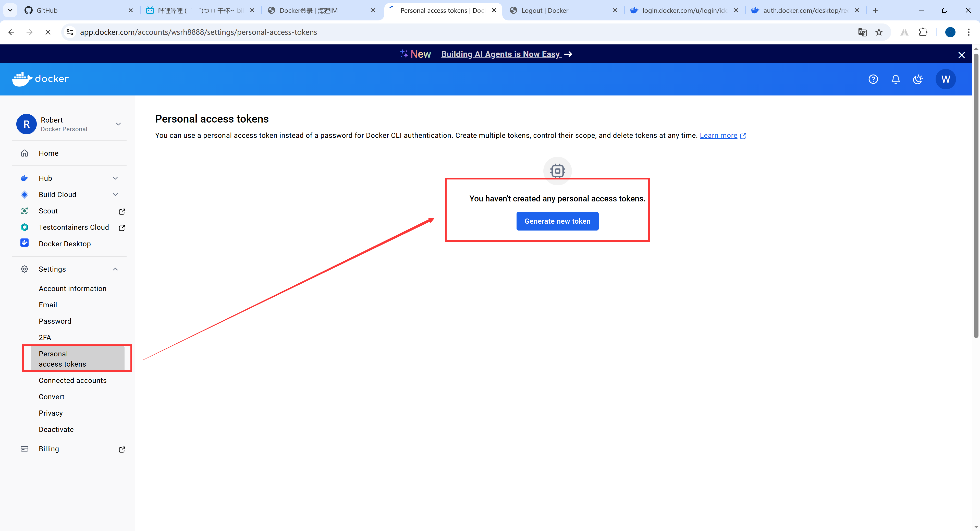Open the 2FA settings page
Screen dimensions: 980x531
click(x=45, y=338)
